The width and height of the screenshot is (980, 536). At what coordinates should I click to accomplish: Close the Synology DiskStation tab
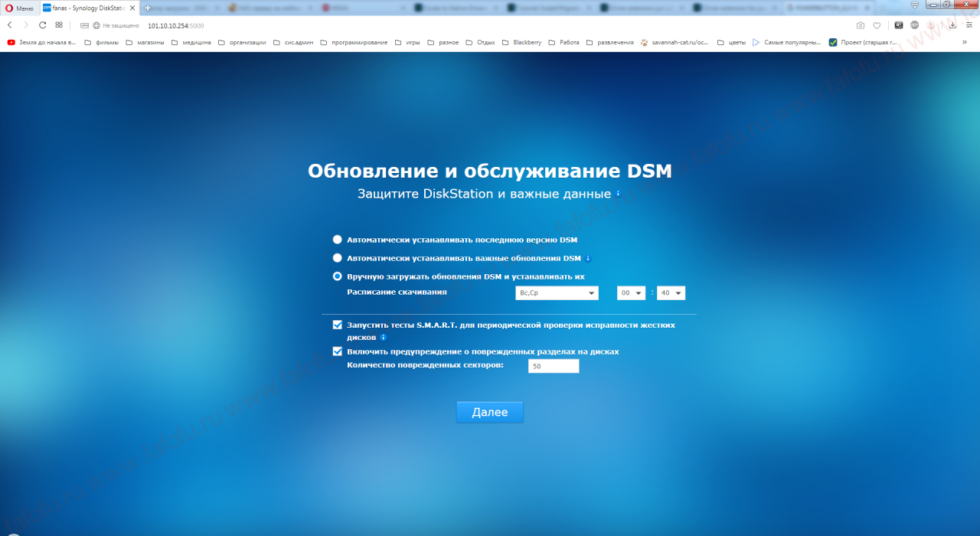coord(132,8)
